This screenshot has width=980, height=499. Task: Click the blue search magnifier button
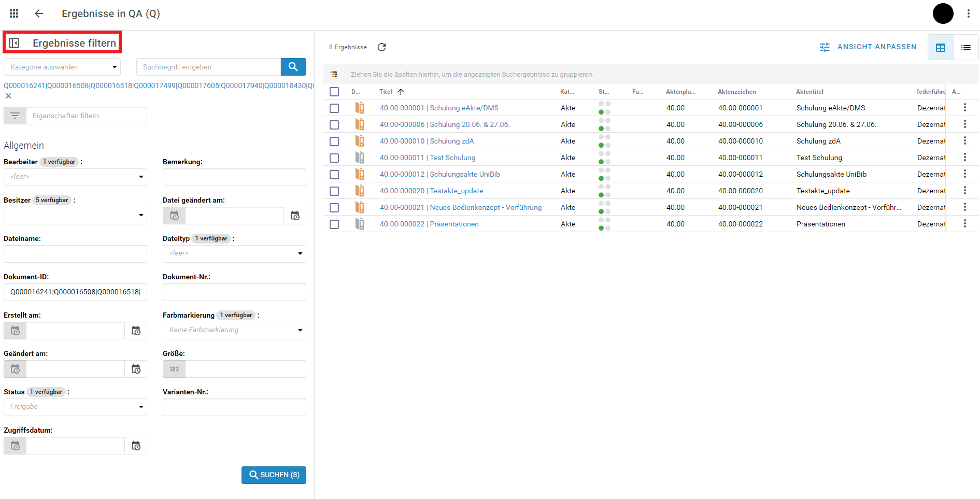coord(293,67)
